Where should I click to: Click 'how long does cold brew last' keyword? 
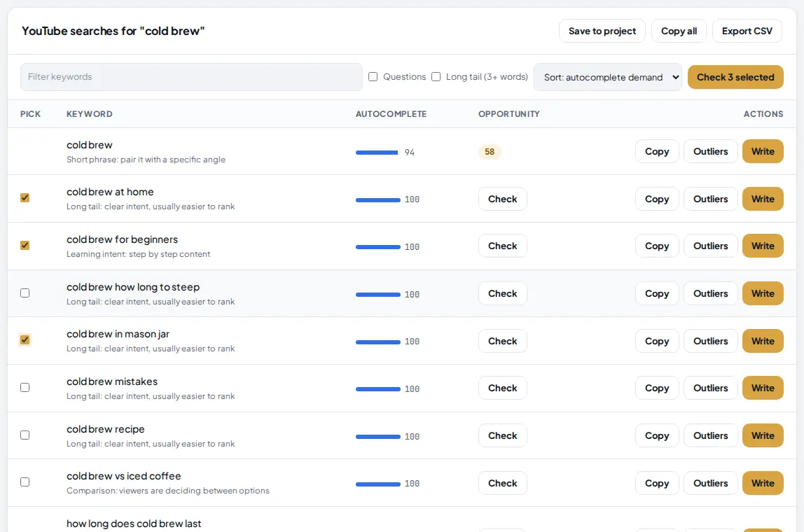coord(134,524)
